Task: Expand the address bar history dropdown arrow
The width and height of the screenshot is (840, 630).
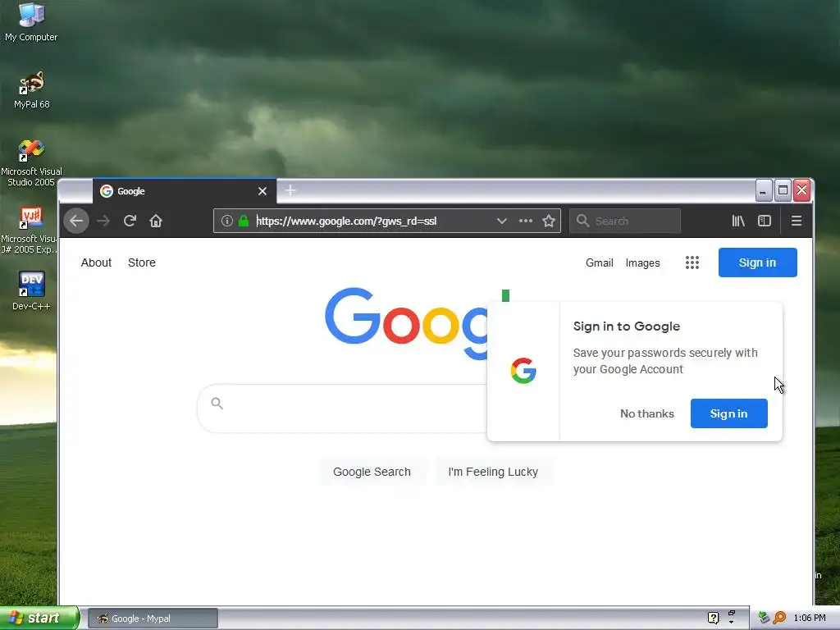Action: click(x=501, y=221)
